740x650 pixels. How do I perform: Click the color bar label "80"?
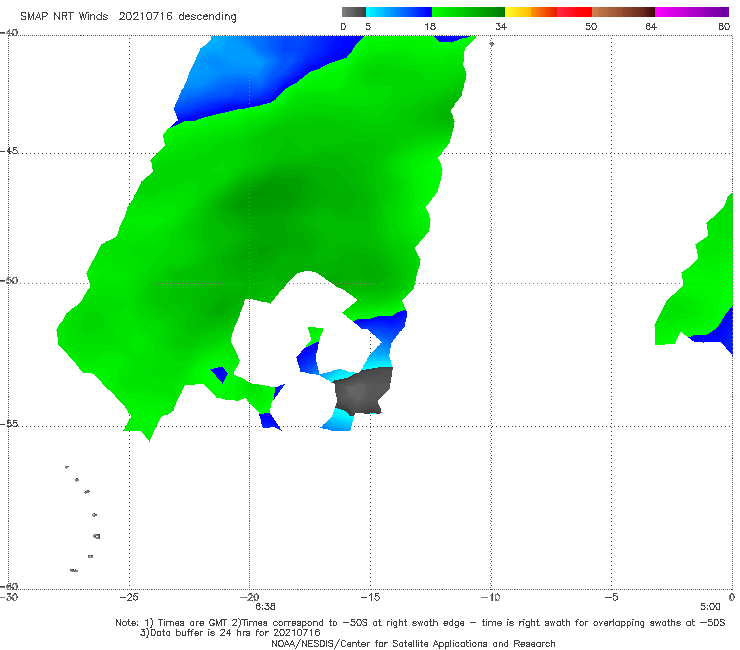point(724,26)
